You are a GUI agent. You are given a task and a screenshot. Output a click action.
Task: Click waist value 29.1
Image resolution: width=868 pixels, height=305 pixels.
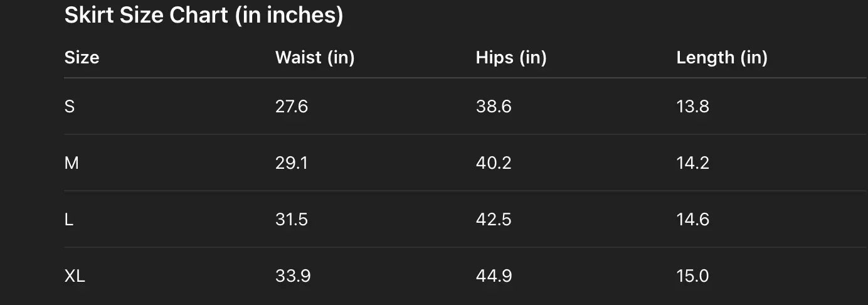[292, 163]
